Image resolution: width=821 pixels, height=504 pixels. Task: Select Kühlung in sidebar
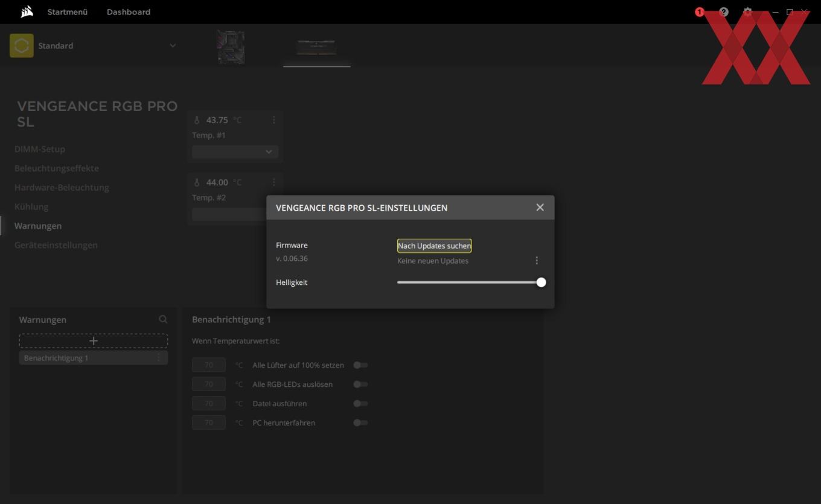pyautogui.click(x=31, y=206)
